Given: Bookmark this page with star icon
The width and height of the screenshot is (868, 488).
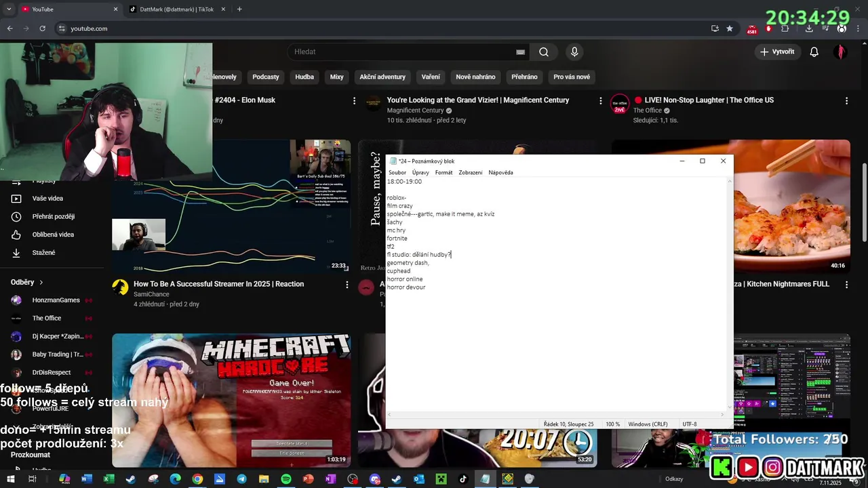Looking at the screenshot, I should 730,28.
